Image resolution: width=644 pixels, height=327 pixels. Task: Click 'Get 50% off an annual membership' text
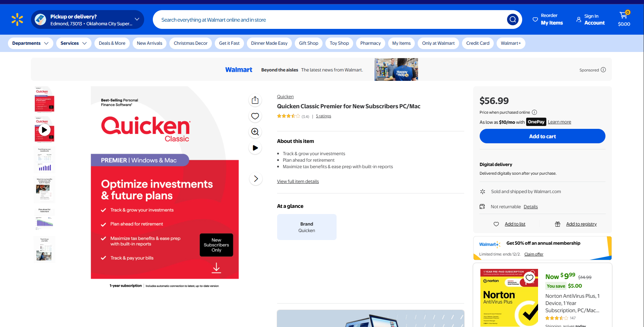coord(543,243)
